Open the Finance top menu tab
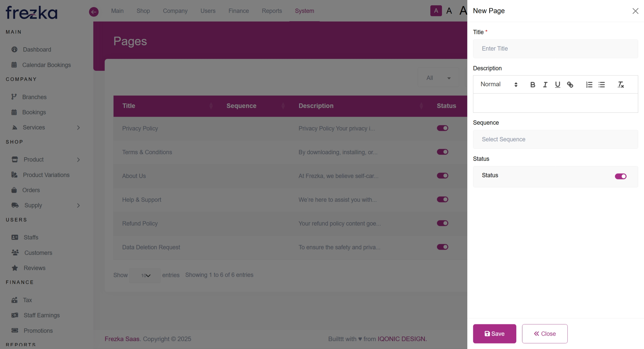 [239, 11]
